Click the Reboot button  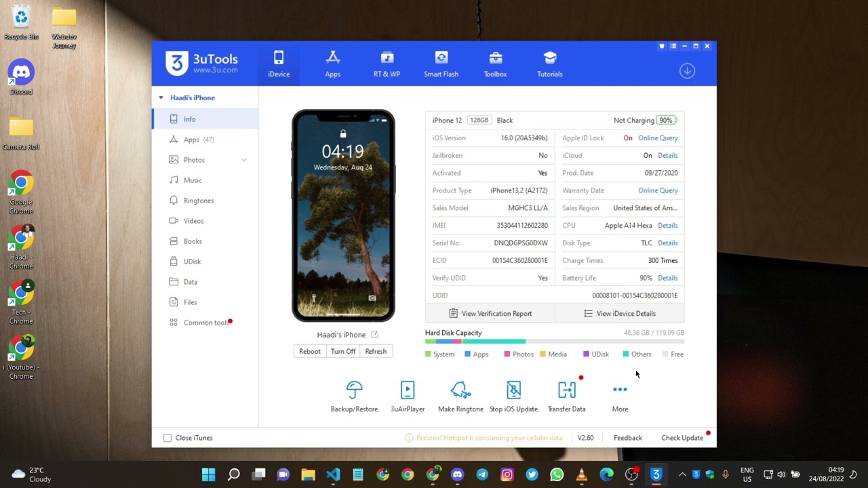click(x=310, y=351)
